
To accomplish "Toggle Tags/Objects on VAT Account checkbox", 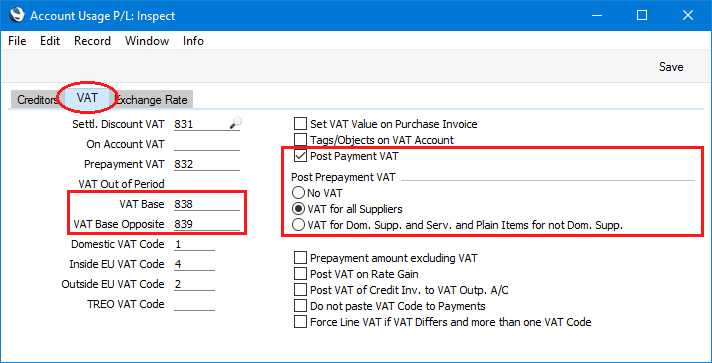I will [x=300, y=140].
